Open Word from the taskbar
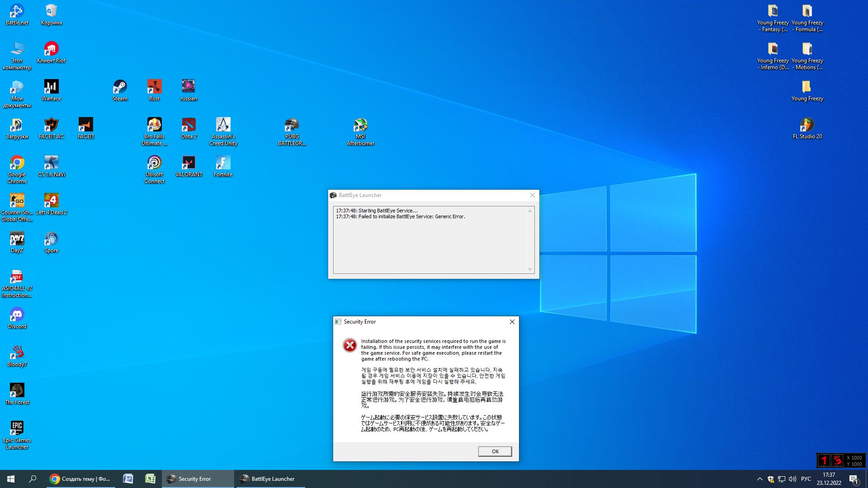Image resolution: width=868 pixels, height=488 pixels. point(128,479)
